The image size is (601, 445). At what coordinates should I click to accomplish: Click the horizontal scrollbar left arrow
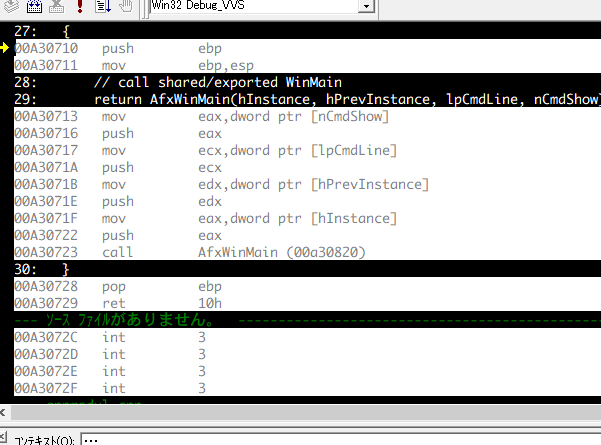[x=3, y=412]
